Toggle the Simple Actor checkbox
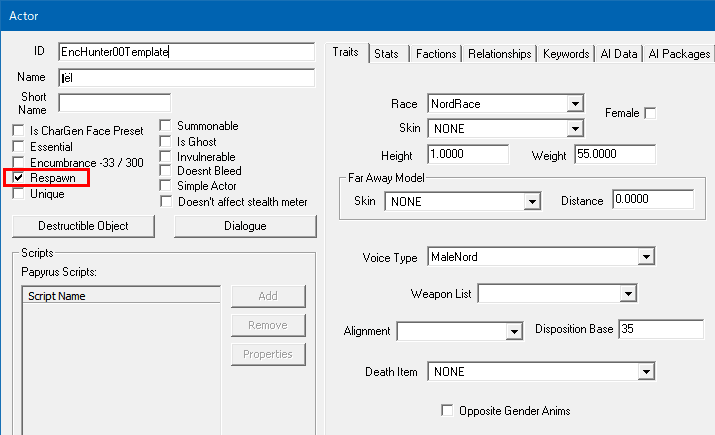Viewport: 715px width, 435px height. [x=166, y=186]
